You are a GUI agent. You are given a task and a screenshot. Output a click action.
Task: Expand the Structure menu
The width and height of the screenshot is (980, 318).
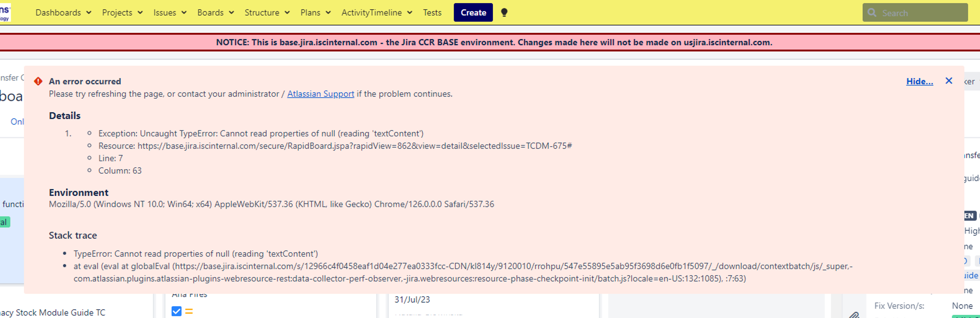[267, 13]
